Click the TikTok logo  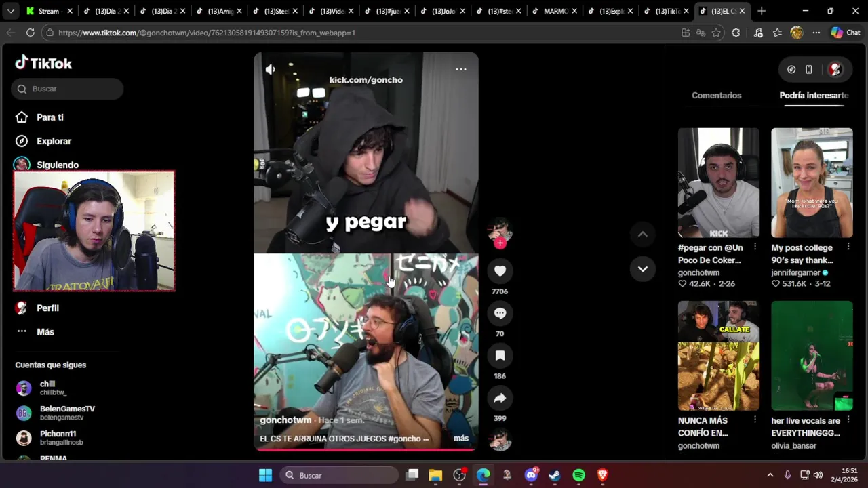[x=43, y=63]
